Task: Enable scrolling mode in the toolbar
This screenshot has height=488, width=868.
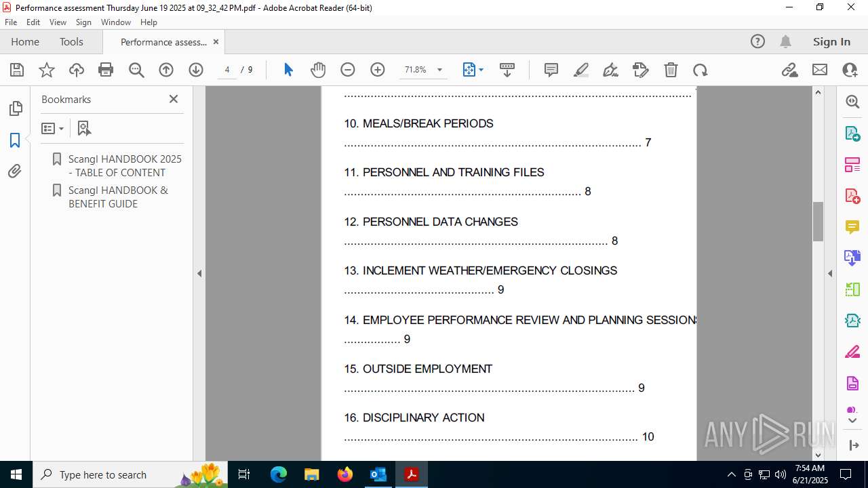Action: point(507,70)
